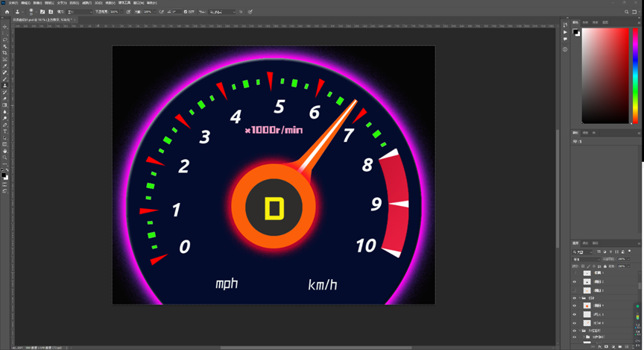Select the Horizontal Type tool
Viewport: 644px width, 350px height.
coord(5,131)
